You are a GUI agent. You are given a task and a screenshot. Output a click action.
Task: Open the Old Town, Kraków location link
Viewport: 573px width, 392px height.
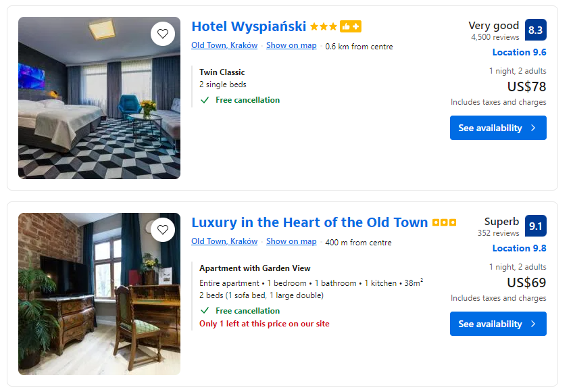[224, 46]
